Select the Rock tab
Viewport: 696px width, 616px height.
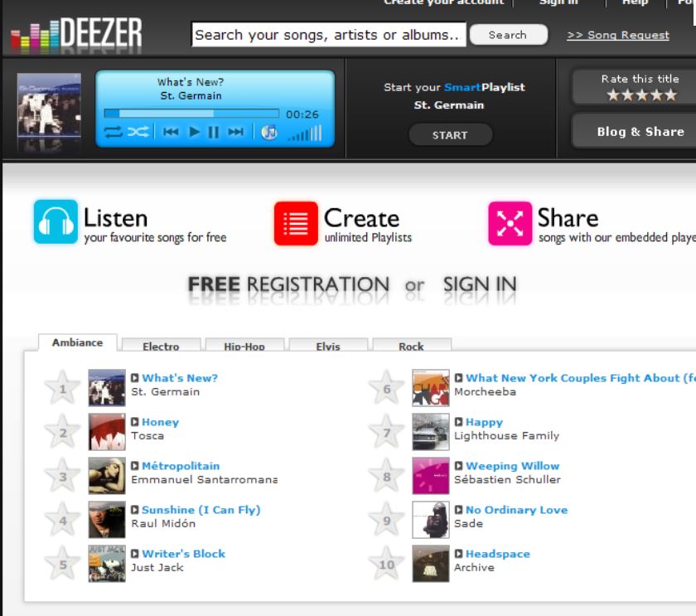[412, 345]
